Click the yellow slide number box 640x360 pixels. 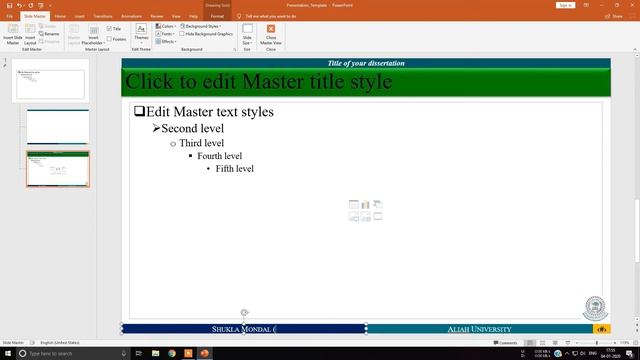(602, 329)
